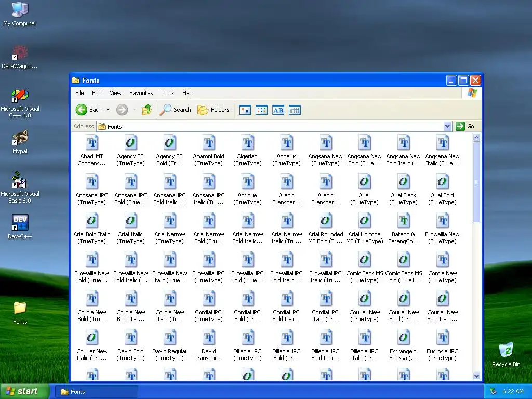Select the David Bold font

130,345
